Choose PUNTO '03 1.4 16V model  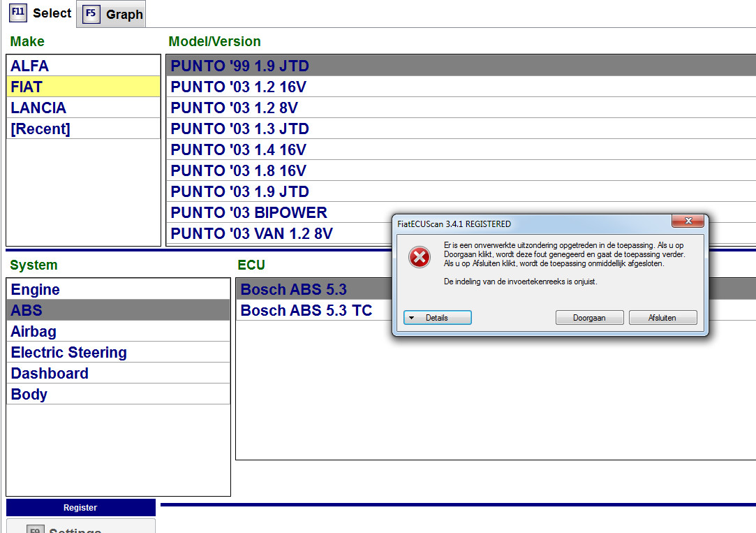click(x=461, y=149)
